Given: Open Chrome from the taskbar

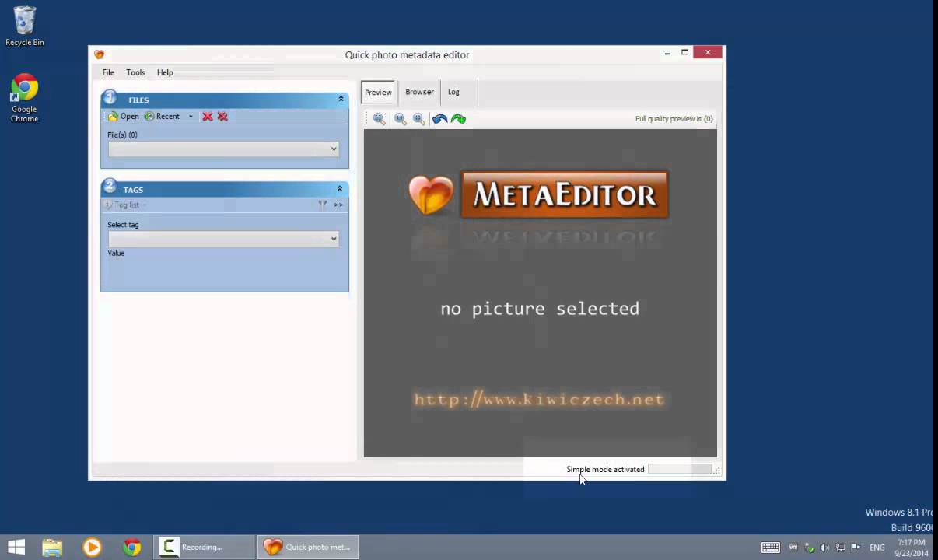Looking at the screenshot, I should pos(132,547).
